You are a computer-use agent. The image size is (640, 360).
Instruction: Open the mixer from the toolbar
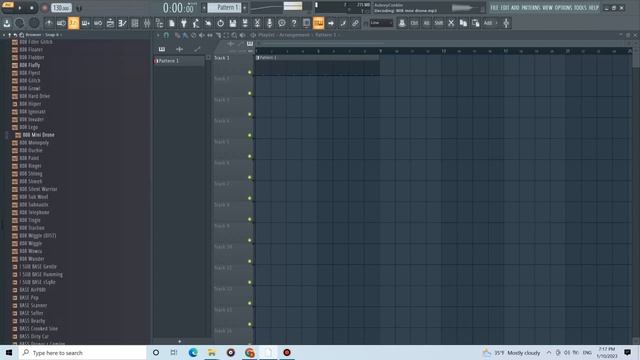(x=147, y=23)
